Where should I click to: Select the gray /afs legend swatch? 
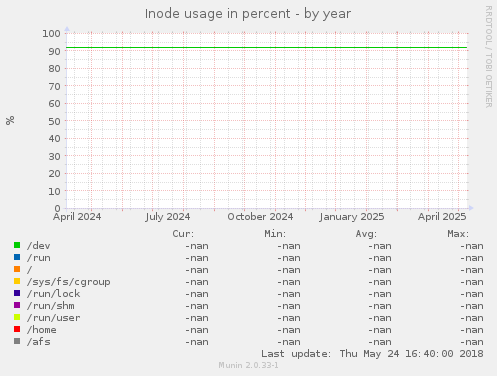click(x=17, y=341)
